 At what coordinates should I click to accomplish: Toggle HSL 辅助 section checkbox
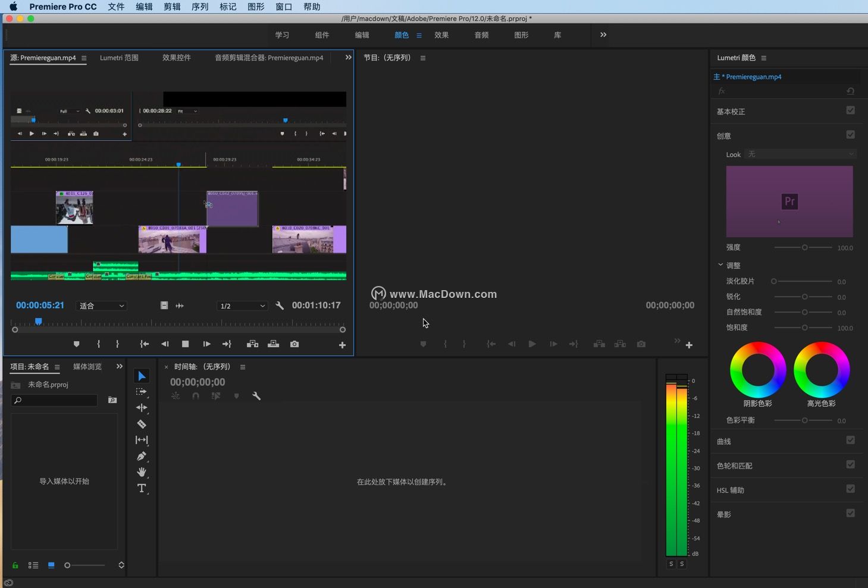click(850, 489)
